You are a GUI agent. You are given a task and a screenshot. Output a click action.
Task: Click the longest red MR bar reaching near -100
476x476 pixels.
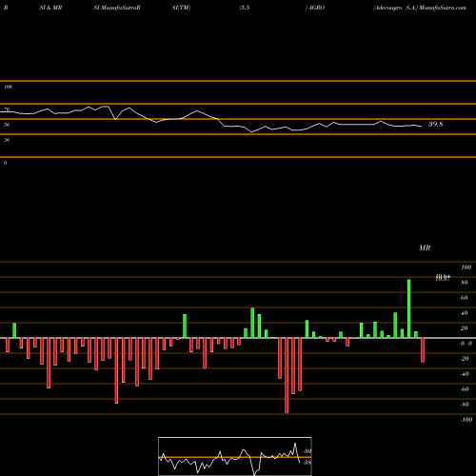tap(287, 375)
